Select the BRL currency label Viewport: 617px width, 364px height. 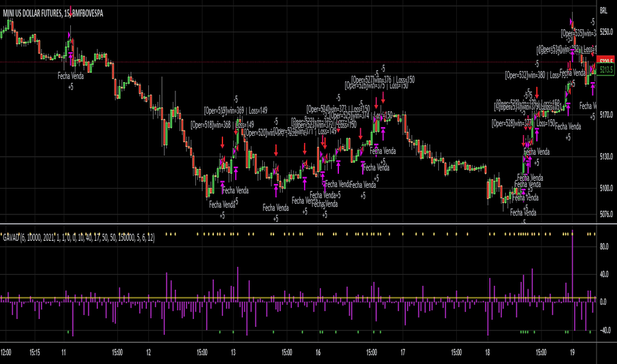tap(603, 11)
